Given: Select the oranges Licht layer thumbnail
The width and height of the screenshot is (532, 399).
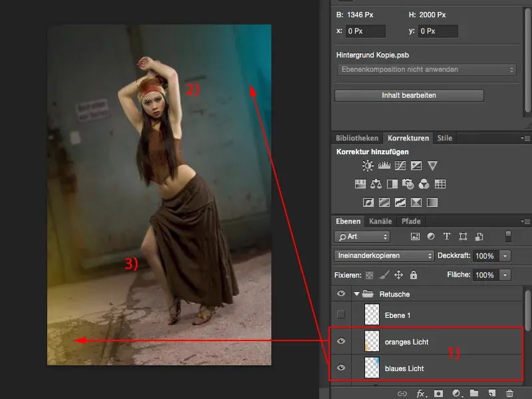Looking at the screenshot, I should pos(372,341).
